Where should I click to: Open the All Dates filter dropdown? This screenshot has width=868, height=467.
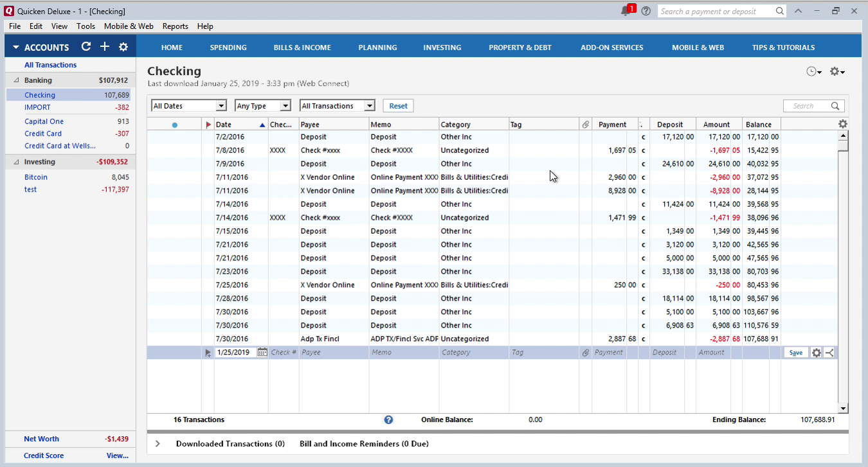click(189, 106)
